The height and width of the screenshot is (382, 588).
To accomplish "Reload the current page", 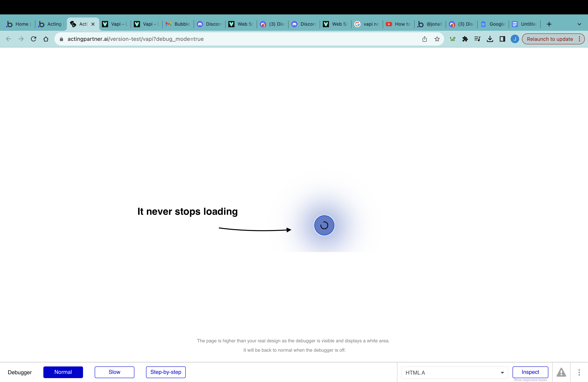I will [x=34, y=39].
